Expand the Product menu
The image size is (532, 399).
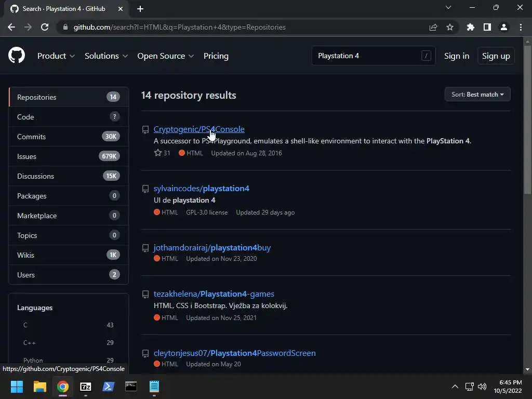point(56,56)
